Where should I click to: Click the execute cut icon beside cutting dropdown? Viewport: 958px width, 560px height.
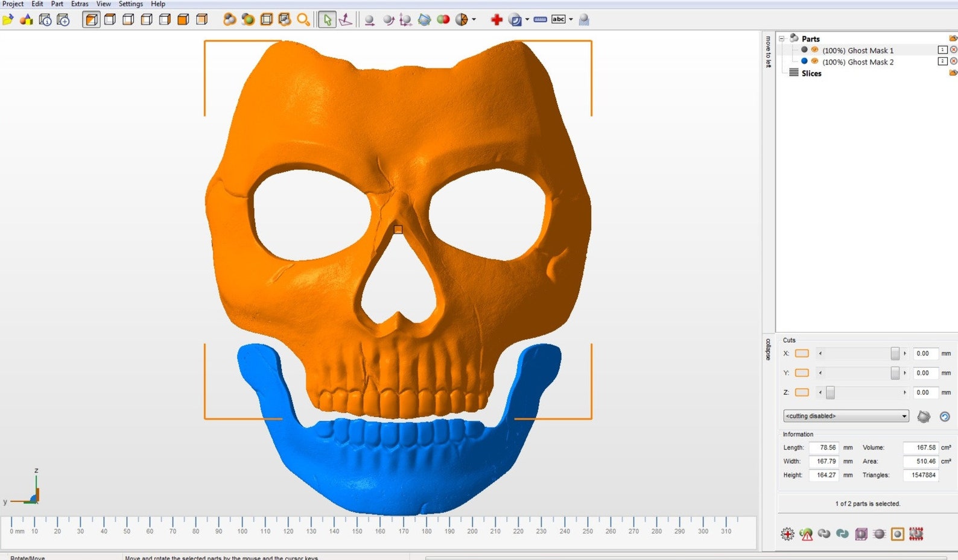[x=924, y=417]
